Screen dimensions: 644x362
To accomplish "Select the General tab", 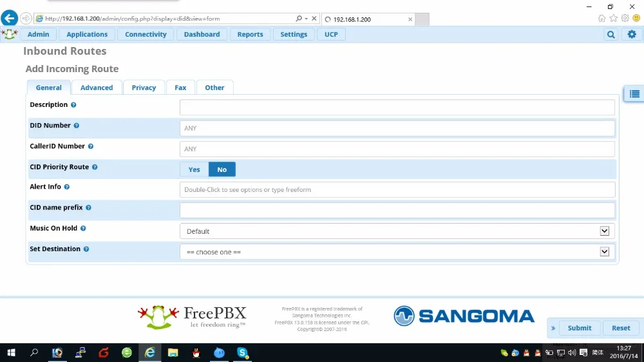I will [48, 88].
